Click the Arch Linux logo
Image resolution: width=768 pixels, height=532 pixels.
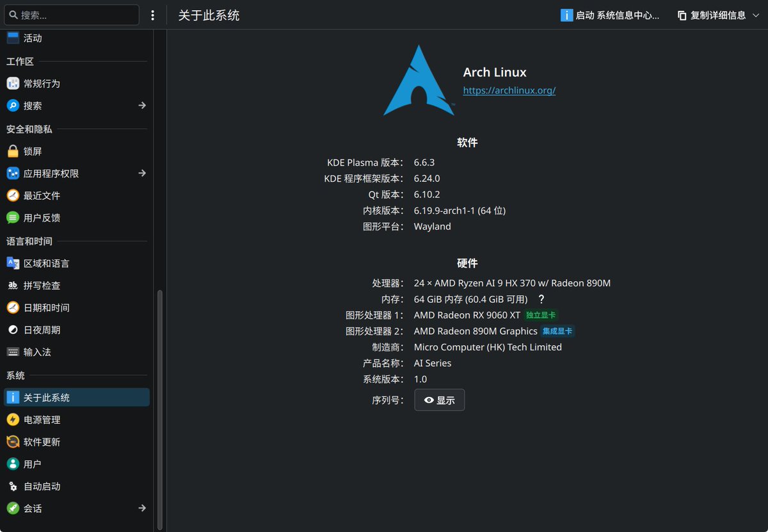pyautogui.click(x=419, y=80)
